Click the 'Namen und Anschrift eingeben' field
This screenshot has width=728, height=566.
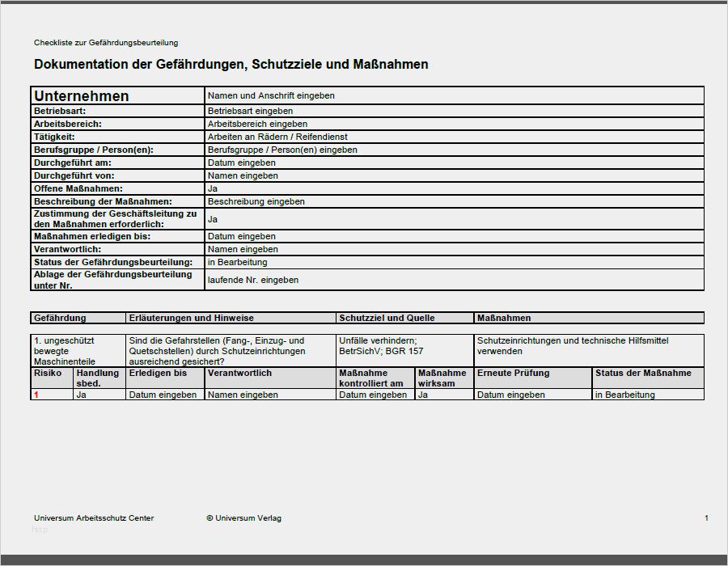(x=454, y=95)
